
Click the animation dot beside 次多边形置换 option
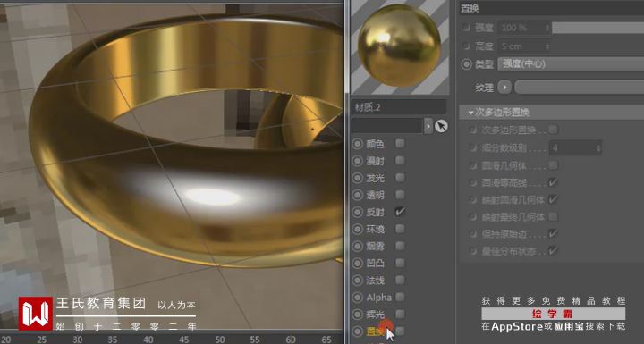[473, 130]
